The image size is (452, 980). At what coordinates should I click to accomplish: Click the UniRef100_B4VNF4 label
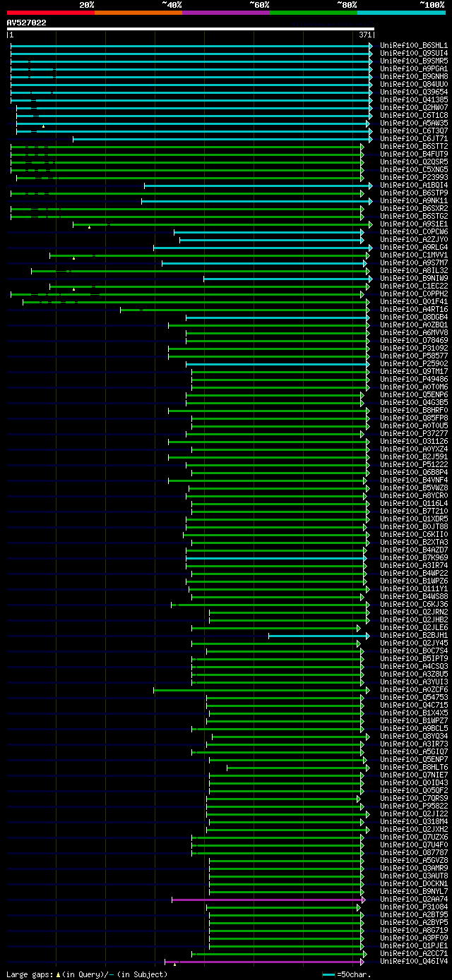point(414,480)
